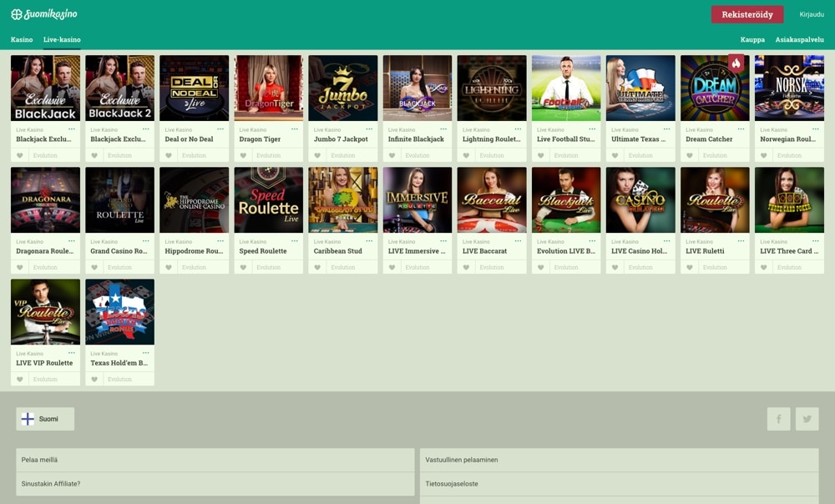Open the Twitter social icon
The height and width of the screenshot is (504, 835).
coord(807,419)
